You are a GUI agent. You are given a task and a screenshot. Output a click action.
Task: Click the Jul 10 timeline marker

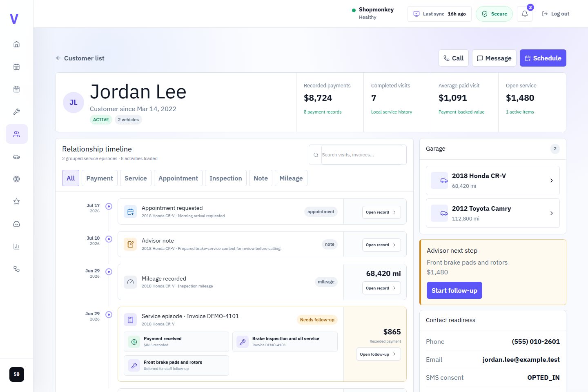coord(109,239)
